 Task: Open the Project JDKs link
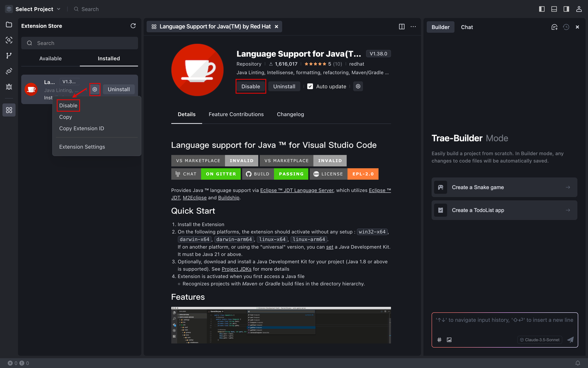pos(237,269)
